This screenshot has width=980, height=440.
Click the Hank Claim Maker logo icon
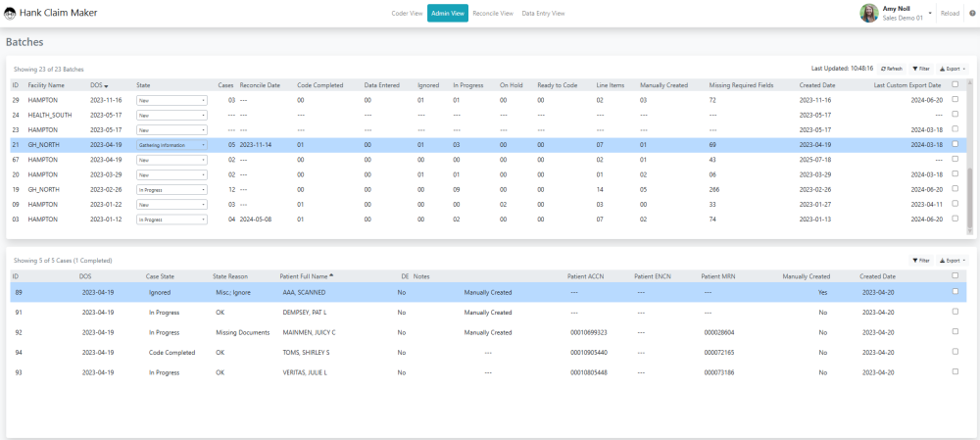pos(11,14)
